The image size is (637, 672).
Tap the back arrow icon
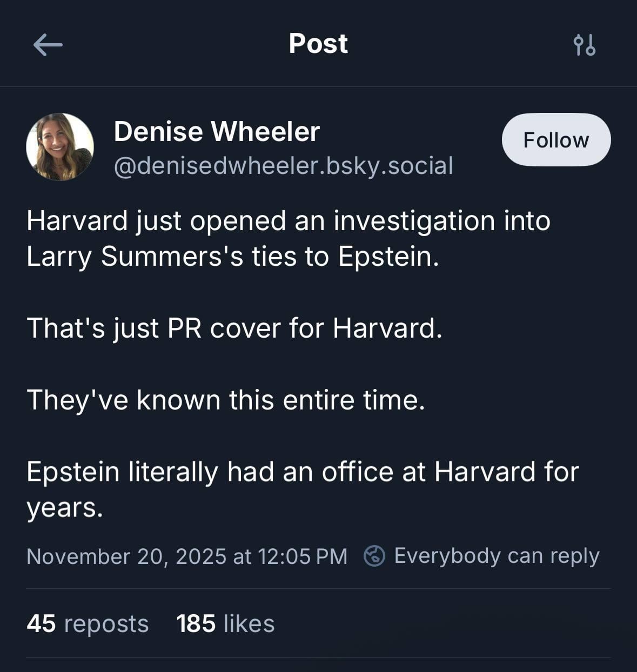point(48,44)
